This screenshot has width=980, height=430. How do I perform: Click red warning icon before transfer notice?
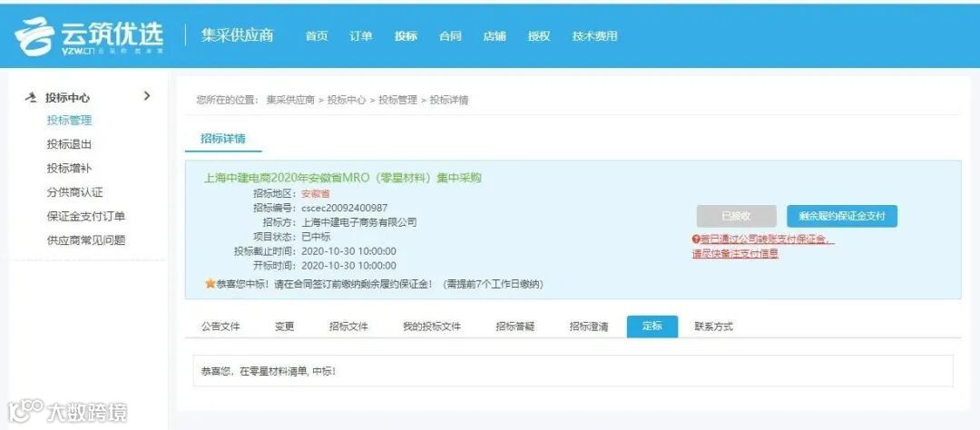pyautogui.click(x=696, y=239)
